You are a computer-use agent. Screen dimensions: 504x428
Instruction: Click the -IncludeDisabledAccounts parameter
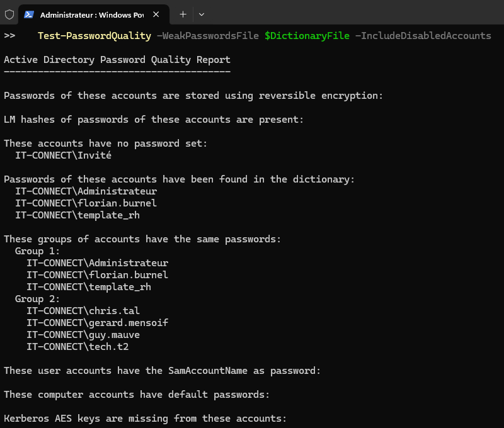click(x=423, y=36)
